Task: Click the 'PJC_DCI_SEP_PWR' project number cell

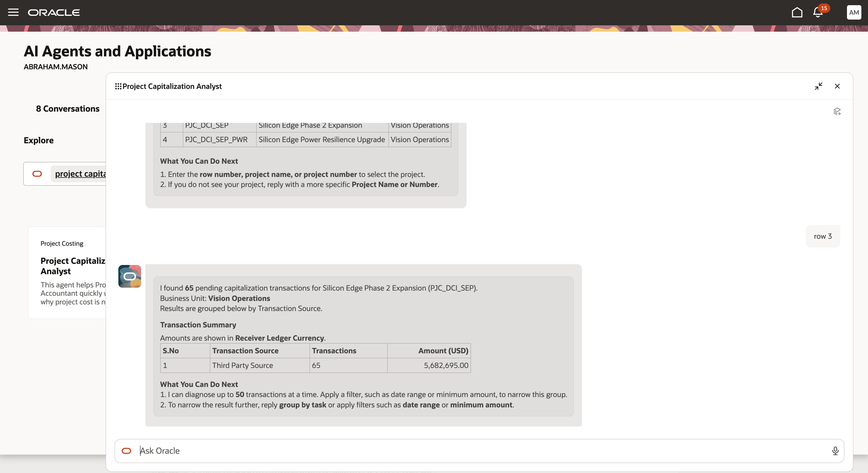Action: tap(219, 139)
